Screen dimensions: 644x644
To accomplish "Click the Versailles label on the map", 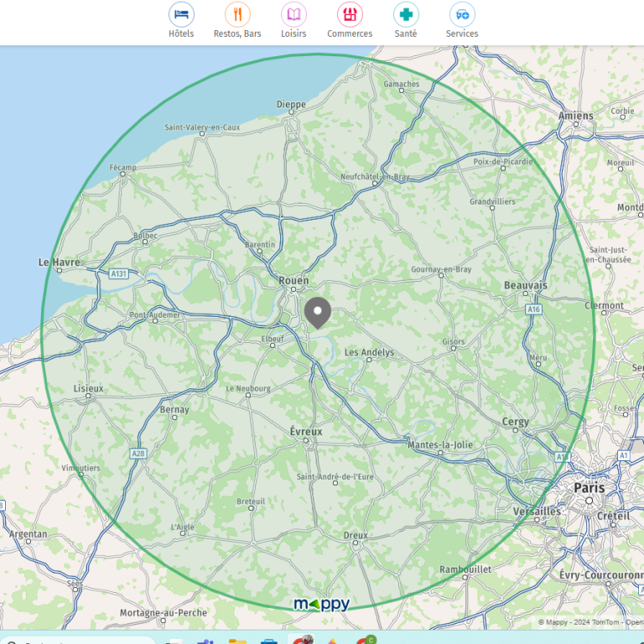I will (537, 511).
